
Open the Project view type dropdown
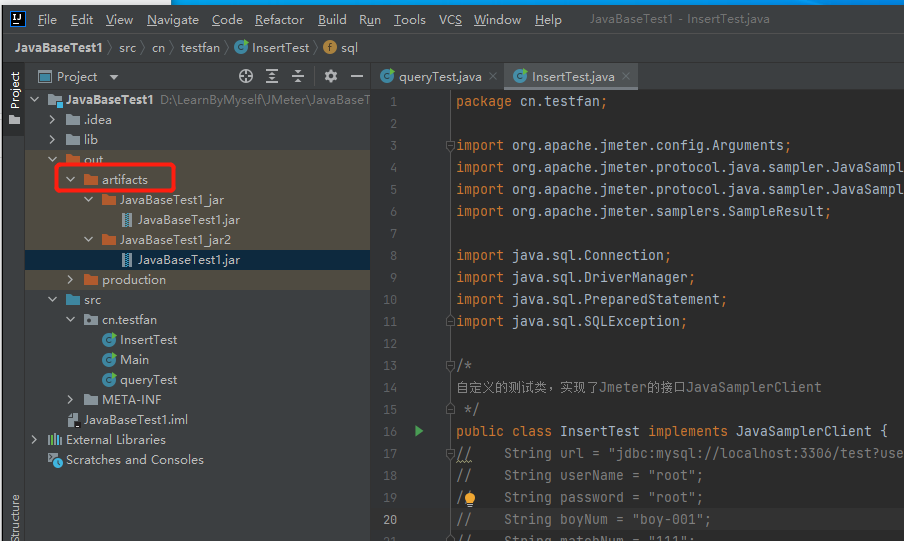[x=113, y=77]
